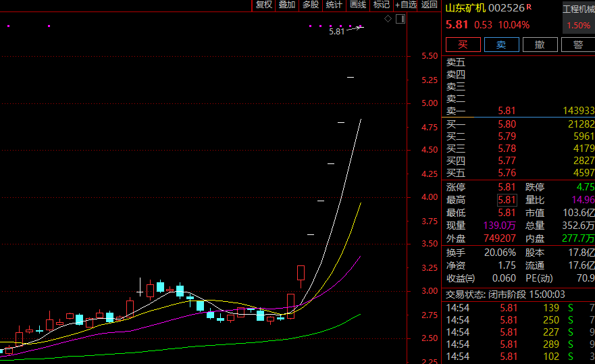Viewport: 595px width, 364px height.
Task: Click the 4.00 price axis label
Action: click(x=430, y=197)
